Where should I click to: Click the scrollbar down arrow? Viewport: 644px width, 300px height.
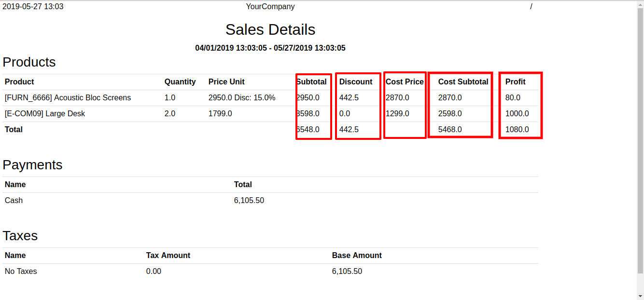640,296
